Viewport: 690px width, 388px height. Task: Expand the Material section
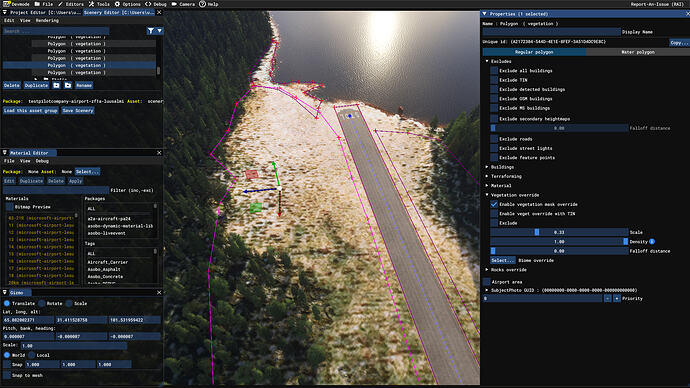[487, 186]
